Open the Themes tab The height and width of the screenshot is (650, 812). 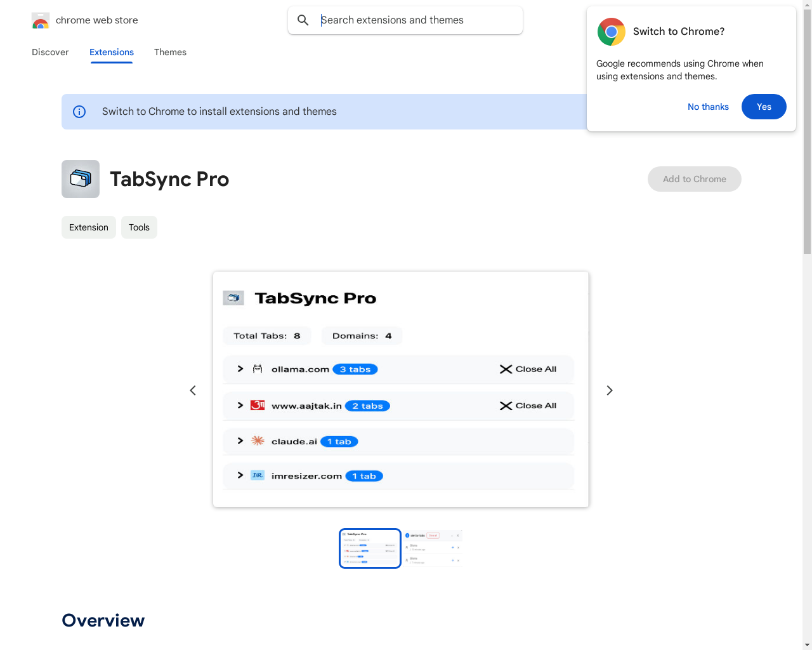(x=170, y=52)
